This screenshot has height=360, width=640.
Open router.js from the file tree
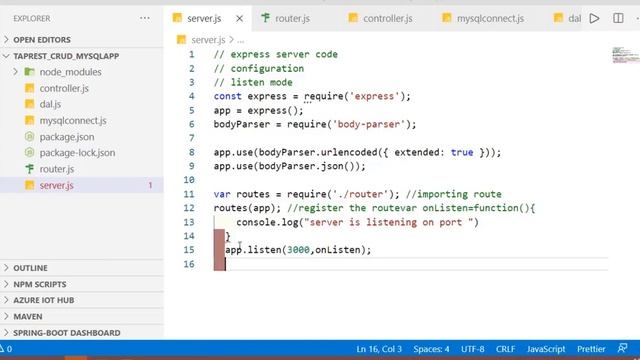tap(57, 169)
